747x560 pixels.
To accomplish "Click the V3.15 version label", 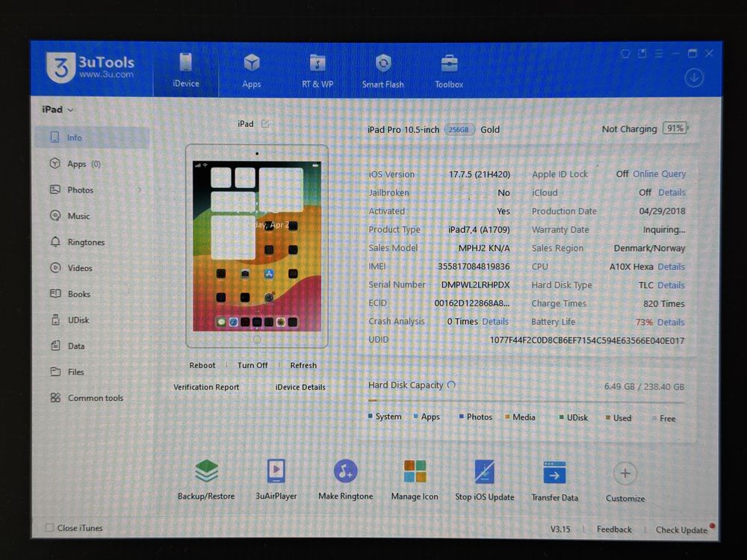I will click(x=560, y=529).
